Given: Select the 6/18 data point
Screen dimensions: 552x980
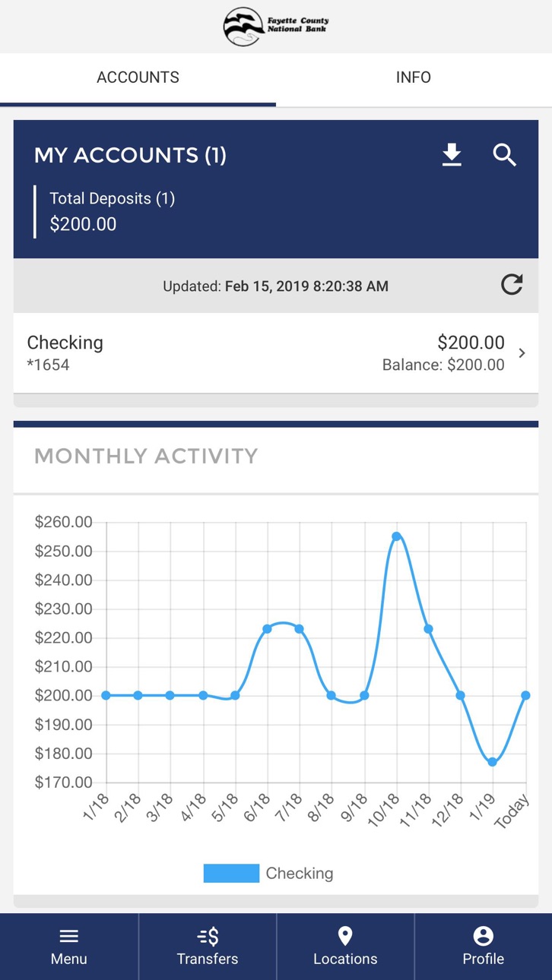Looking at the screenshot, I should (x=267, y=629).
